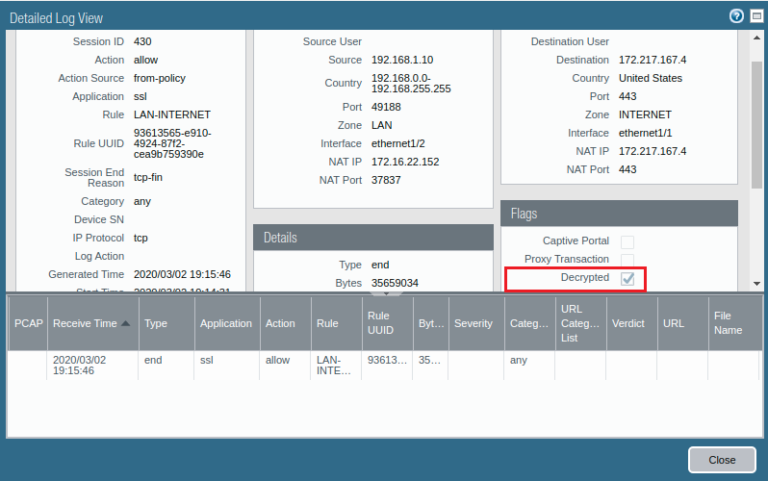Toggle the Proxy Transaction checkbox
The image size is (768, 481).
[627, 259]
